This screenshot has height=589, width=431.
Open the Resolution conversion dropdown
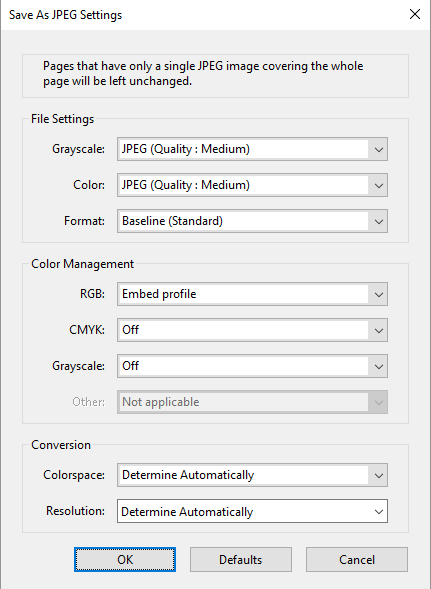tap(252, 511)
